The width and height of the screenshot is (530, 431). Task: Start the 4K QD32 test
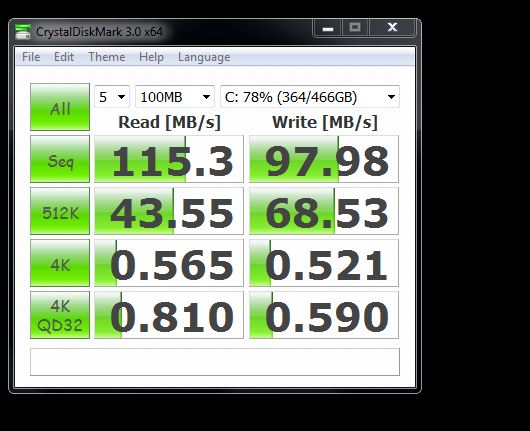coord(60,315)
